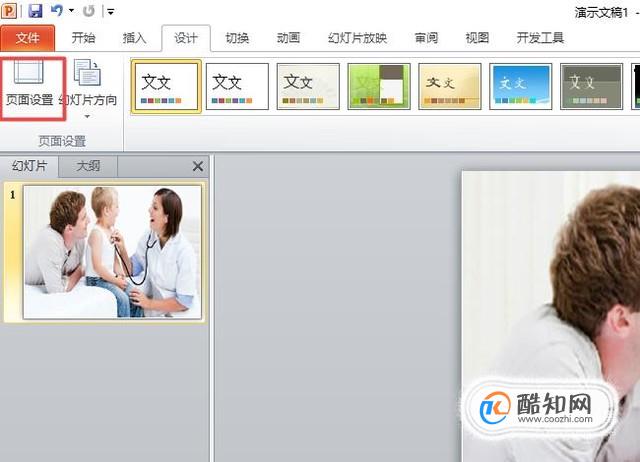Image resolution: width=640 pixels, height=462 pixels.
Task: Open the 幻灯片放映 ribbon tab
Action: [357, 38]
